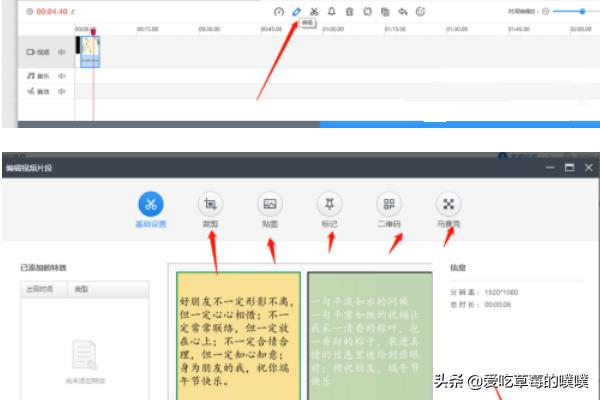Viewport: 600px width, 400px height.
Task: Click the green greeting card preview
Action: point(370,336)
